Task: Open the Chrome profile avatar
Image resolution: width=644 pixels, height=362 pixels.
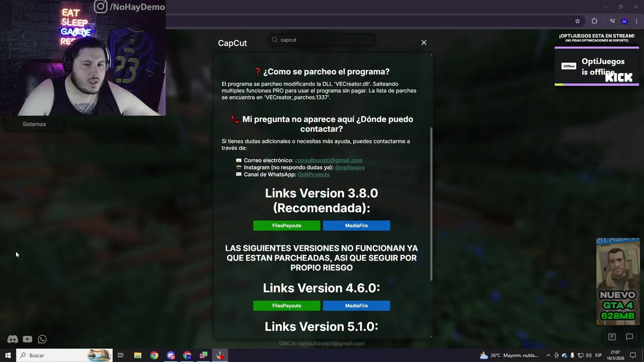Action: [x=624, y=21]
